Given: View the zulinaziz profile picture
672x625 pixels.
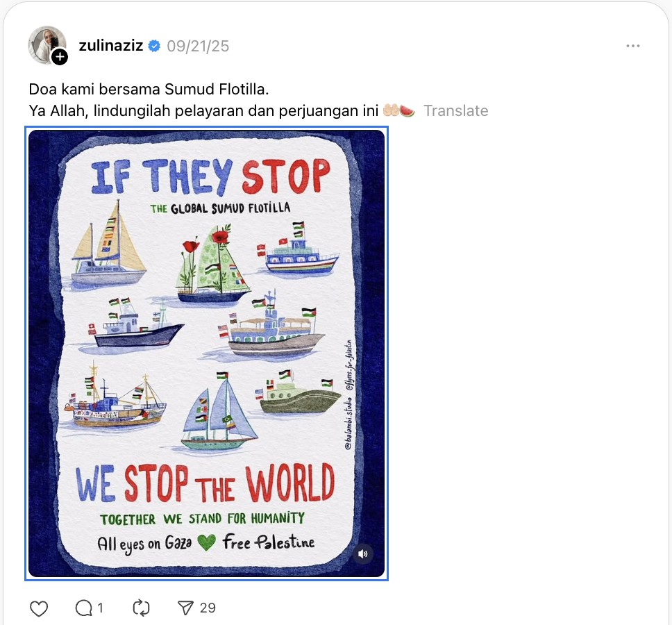Looking at the screenshot, I should pos(46,44).
